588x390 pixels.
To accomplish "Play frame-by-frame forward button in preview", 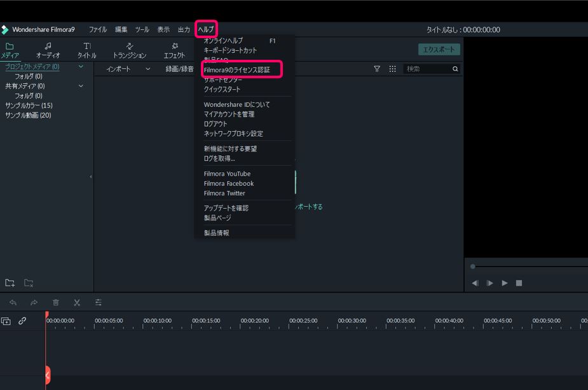I will (489, 283).
